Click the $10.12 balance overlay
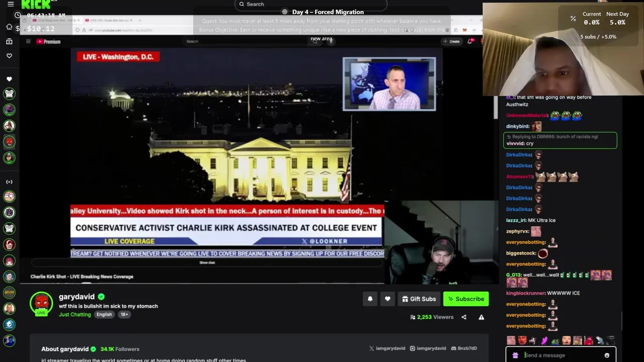Screen dimensions: 644x362 click(40, 29)
